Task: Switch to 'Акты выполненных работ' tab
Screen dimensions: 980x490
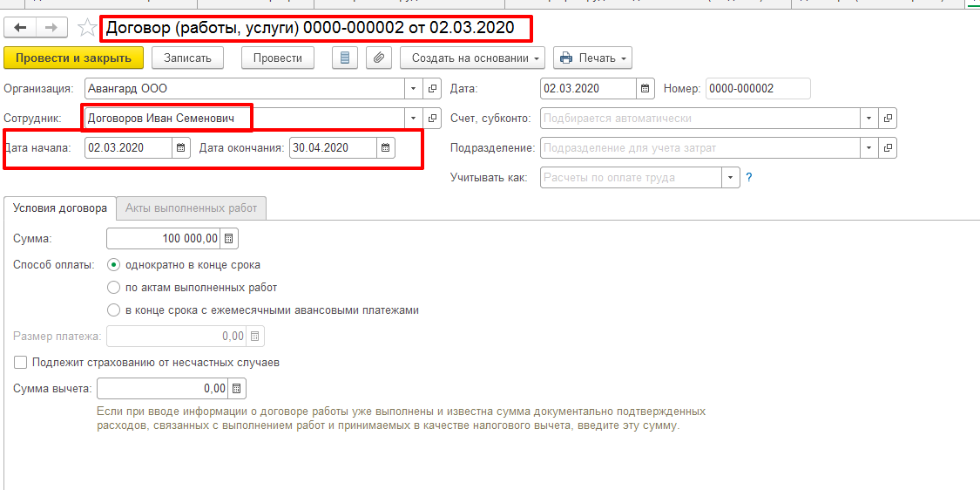Action: coord(191,208)
